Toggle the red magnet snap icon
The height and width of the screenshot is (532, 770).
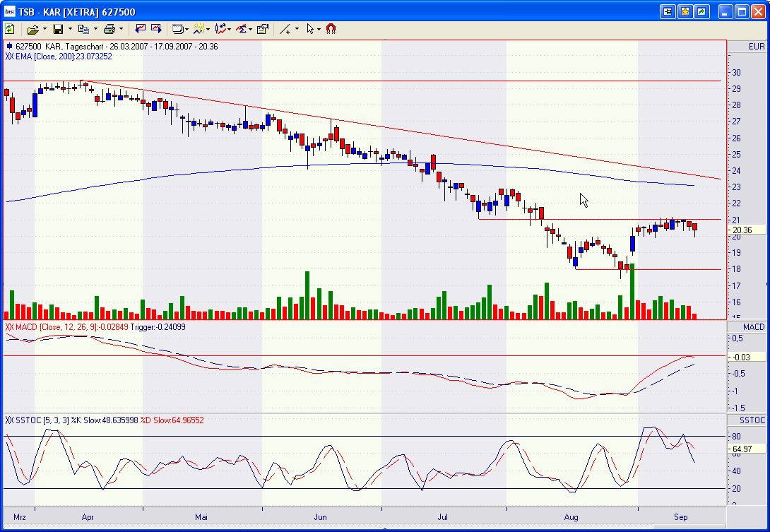click(331, 29)
